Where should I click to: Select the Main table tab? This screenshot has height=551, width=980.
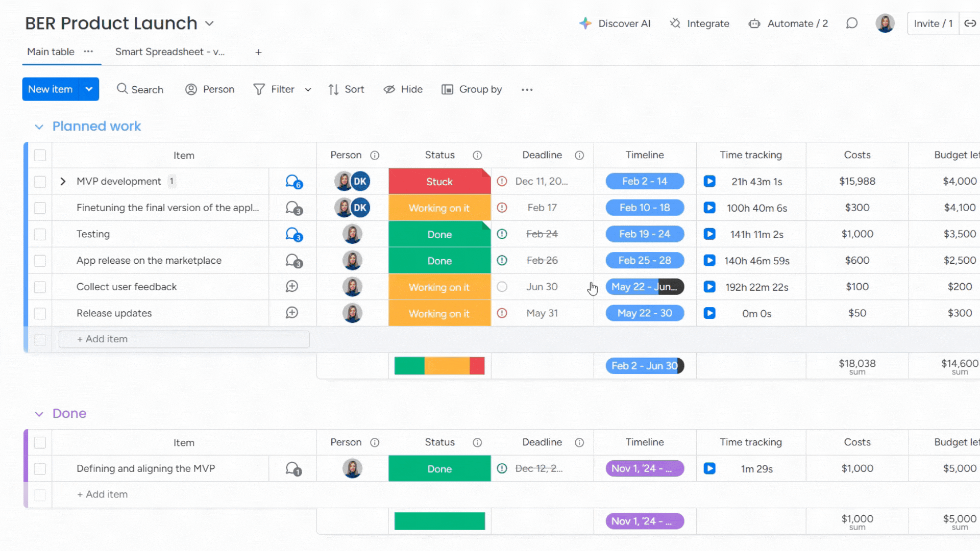[51, 52]
